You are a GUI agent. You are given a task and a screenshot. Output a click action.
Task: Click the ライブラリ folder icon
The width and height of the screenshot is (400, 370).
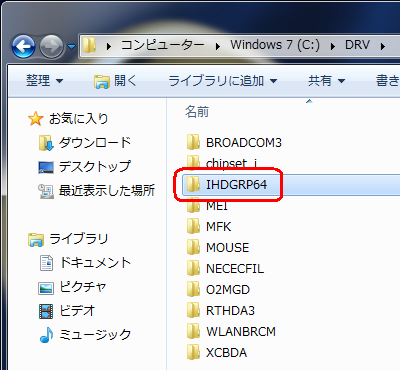pyautogui.click(x=36, y=239)
